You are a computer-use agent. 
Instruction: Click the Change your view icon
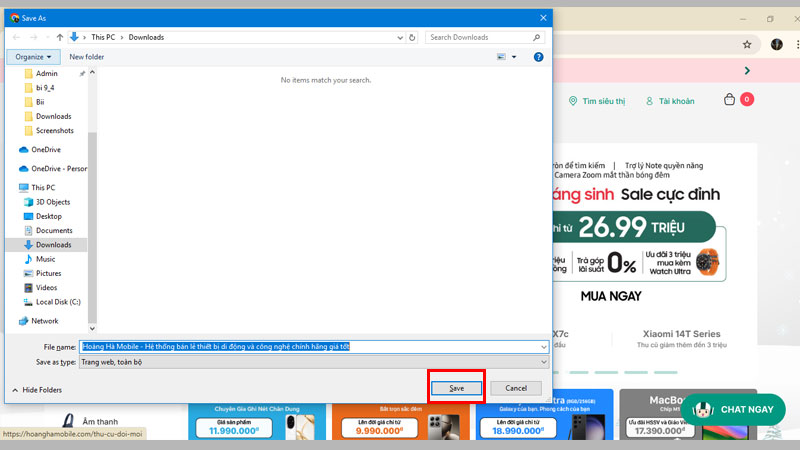(500, 57)
